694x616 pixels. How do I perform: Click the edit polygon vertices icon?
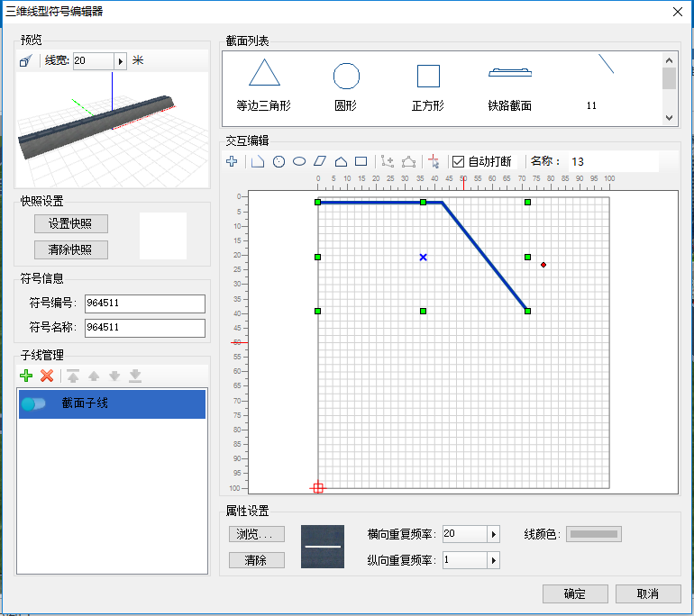pyautogui.click(x=408, y=162)
